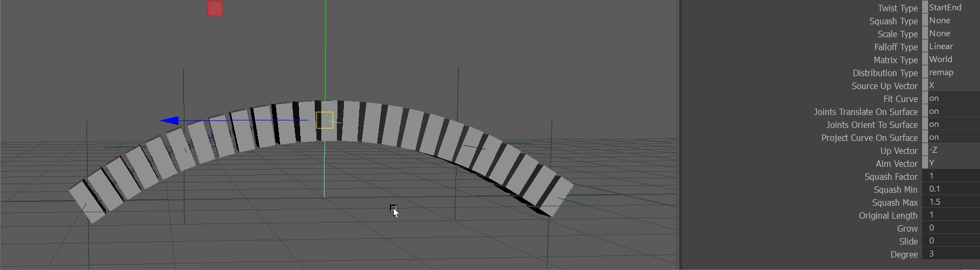This screenshot has width=980, height=270.
Task: Select the Source Up Vector label
Action: [x=884, y=86]
